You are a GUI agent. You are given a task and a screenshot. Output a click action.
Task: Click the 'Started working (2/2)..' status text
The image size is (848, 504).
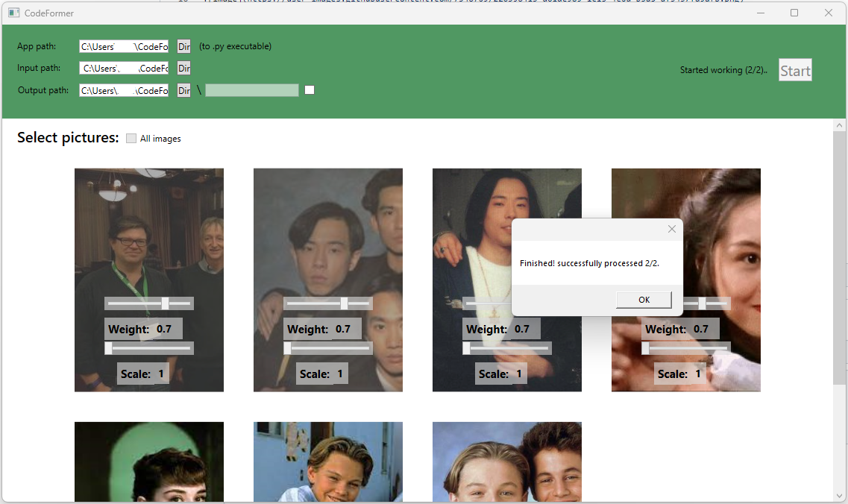pyautogui.click(x=723, y=70)
